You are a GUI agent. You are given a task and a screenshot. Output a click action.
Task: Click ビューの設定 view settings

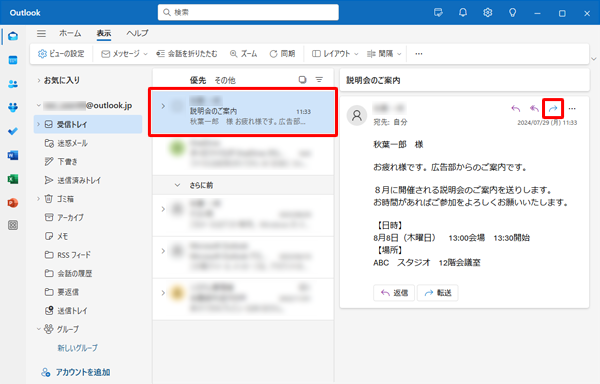pyautogui.click(x=61, y=54)
